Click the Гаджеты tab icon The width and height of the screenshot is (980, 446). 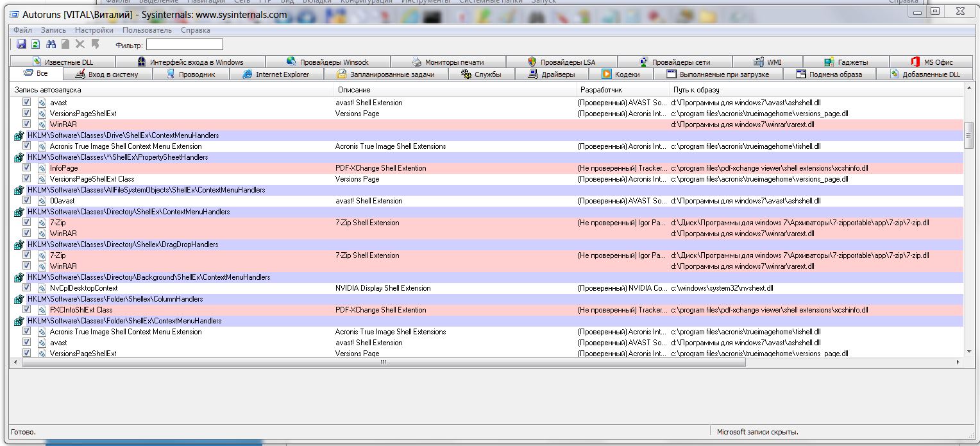tap(829, 62)
